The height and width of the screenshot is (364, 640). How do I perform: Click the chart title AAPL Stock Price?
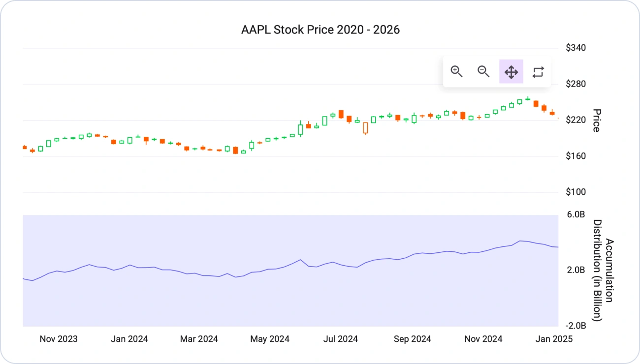pos(320,30)
